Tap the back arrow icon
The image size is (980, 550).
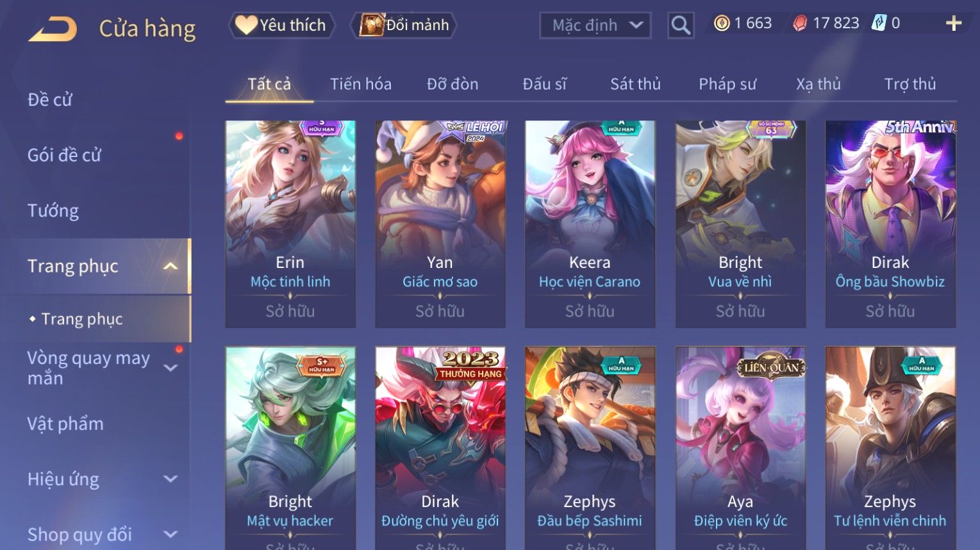click(53, 29)
